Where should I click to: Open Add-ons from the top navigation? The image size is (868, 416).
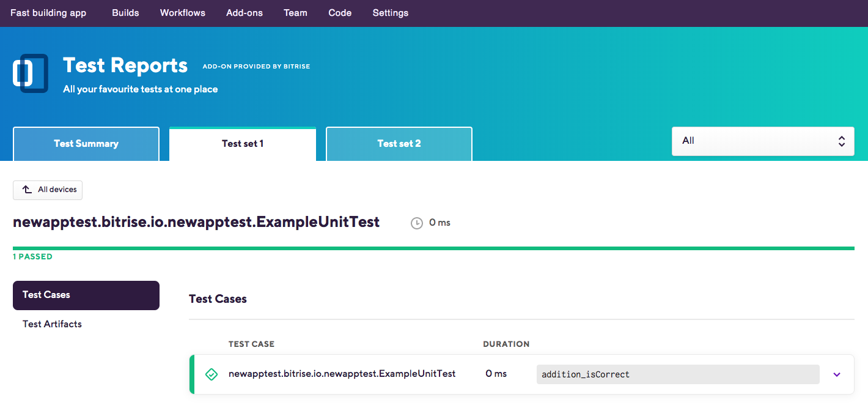(x=244, y=13)
